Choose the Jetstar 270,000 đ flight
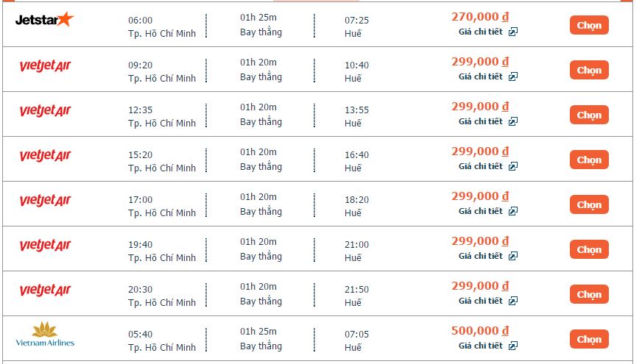Image resolution: width=642 pixels, height=364 pixels. click(589, 25)
